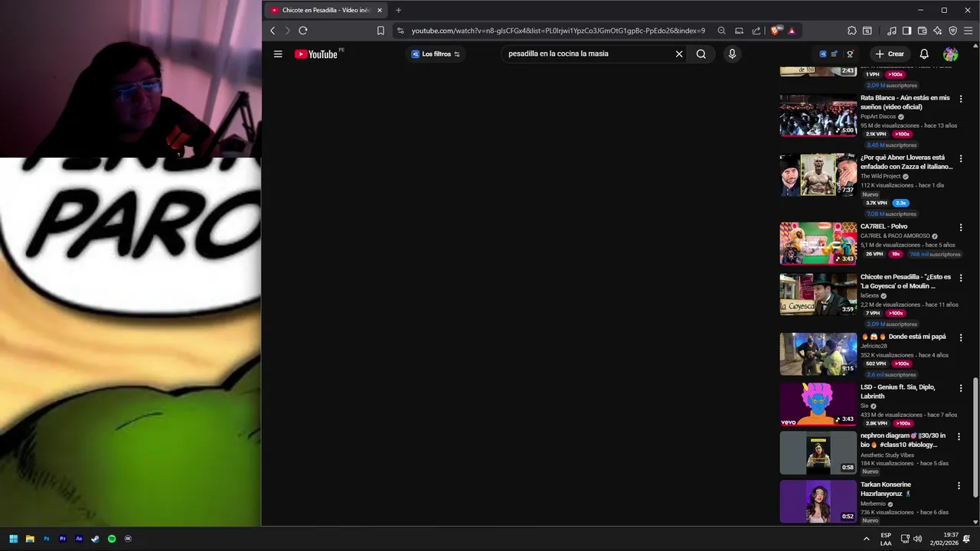Open options menu for CA7RIEL Polvo video
The width and height of the screenshot is (980, 551).
(961, 227)
